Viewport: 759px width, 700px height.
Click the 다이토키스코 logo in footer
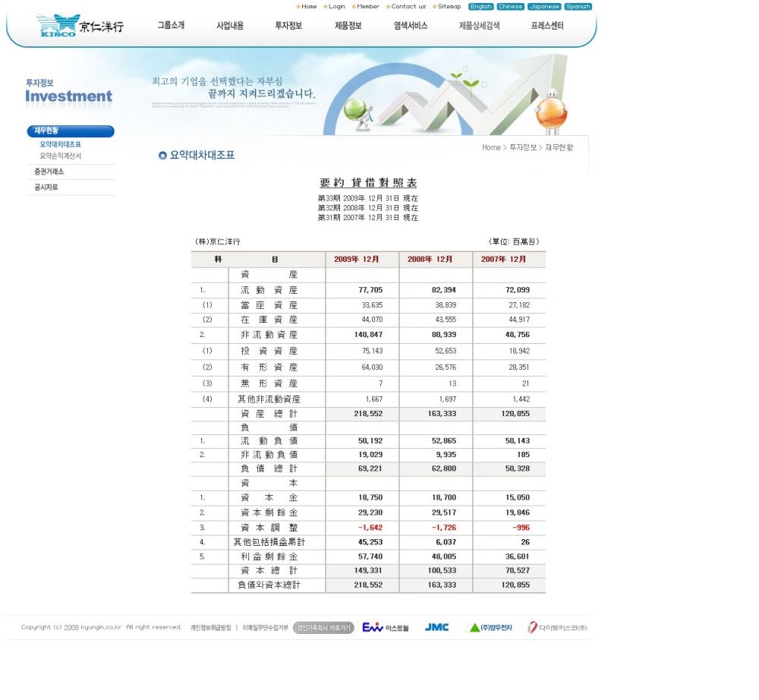pyautogui.click(x=558, y=627)
